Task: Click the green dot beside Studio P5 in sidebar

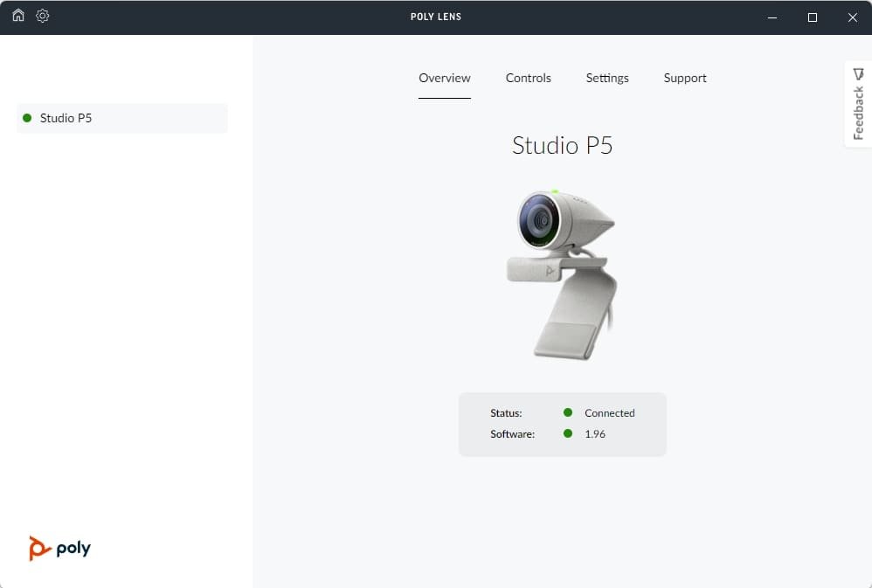Action: 27,118
